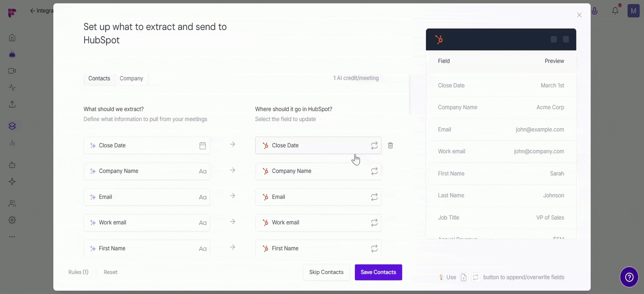Open the Email HubSpot field selector
644x294 pixels.
(318, 197)
